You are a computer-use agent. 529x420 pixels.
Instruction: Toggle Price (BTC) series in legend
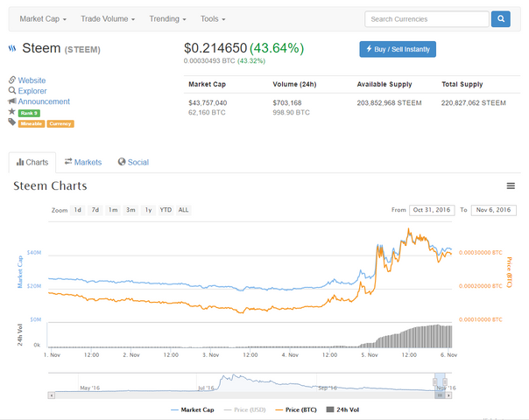(296, 409)
